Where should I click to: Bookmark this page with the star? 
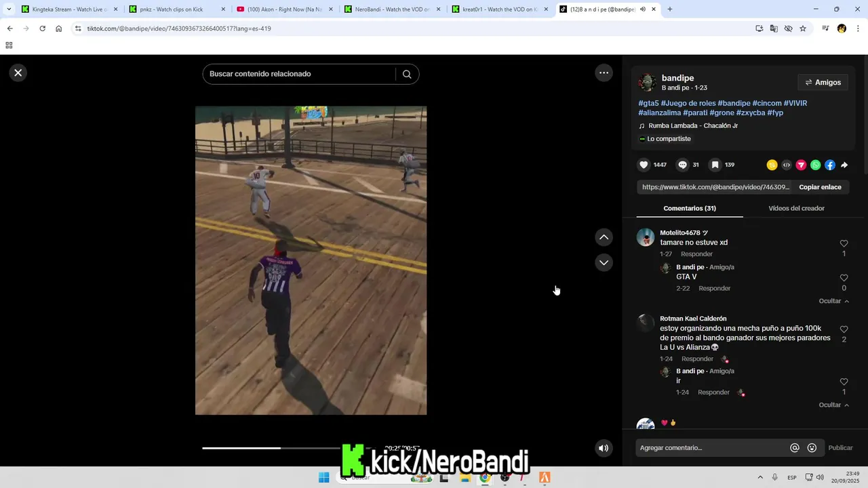[x=803, y=28]
